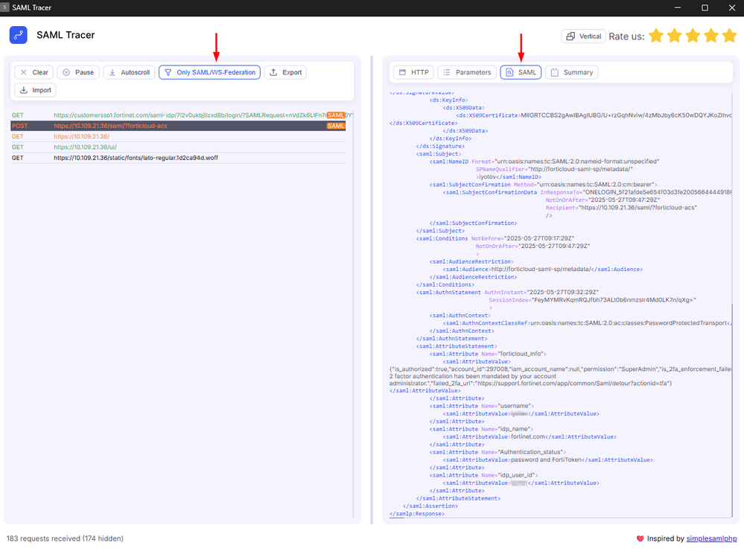The height and width of the screenshot is (560, 744).
Task: Click the SAML panel vertical scrollbar
Action: pos(732,411)
